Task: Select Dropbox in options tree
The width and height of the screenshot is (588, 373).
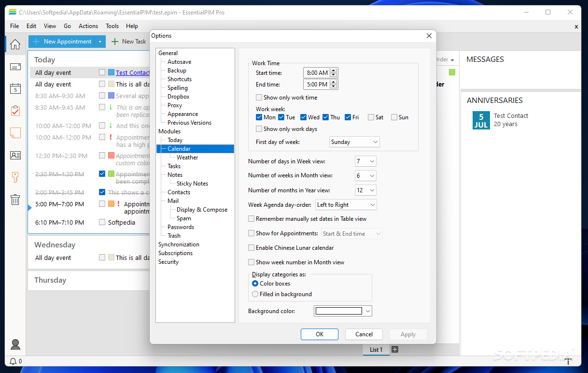Action: 178,97
